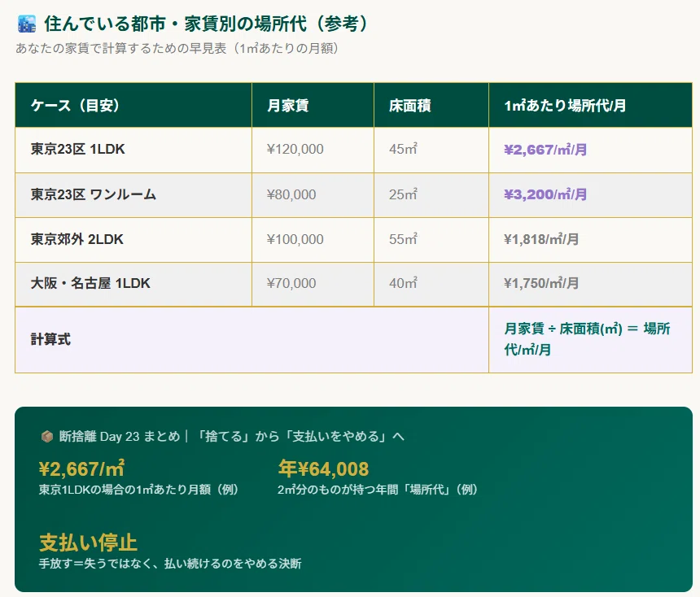Click the caption 手放す＝失うではなく、払い続けるのをやめる決断
This screenshot has width=700, height=597.
[x=170, y=564]
